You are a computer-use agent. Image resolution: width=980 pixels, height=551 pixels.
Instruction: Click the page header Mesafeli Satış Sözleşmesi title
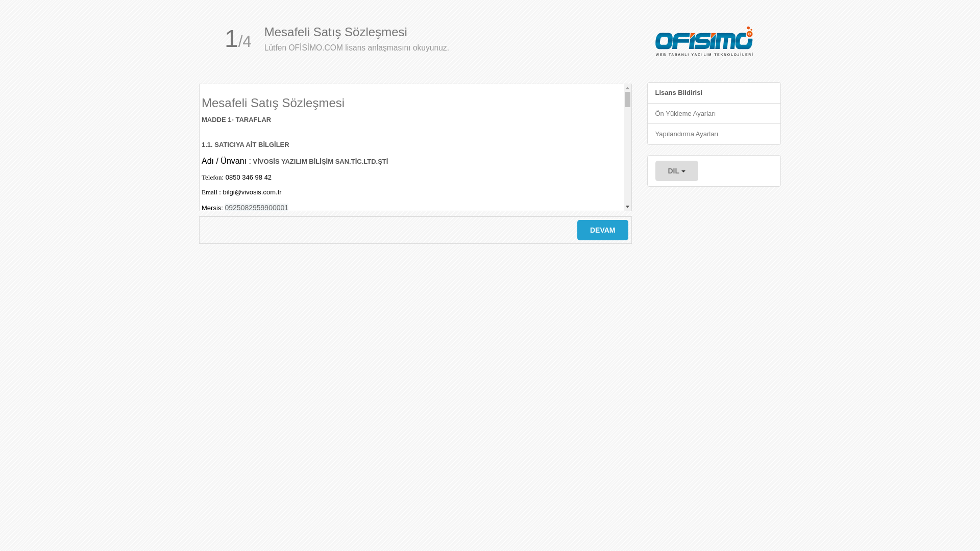point(336,32)
